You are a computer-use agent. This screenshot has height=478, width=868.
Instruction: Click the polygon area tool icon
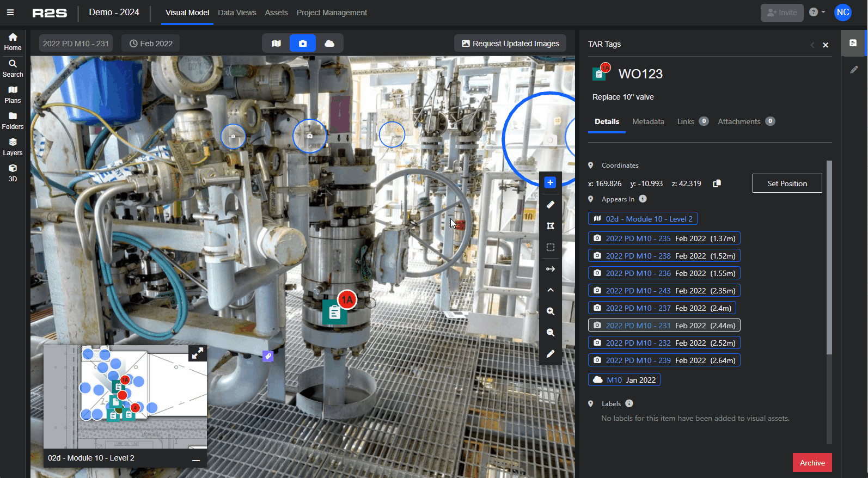point(550,226)
